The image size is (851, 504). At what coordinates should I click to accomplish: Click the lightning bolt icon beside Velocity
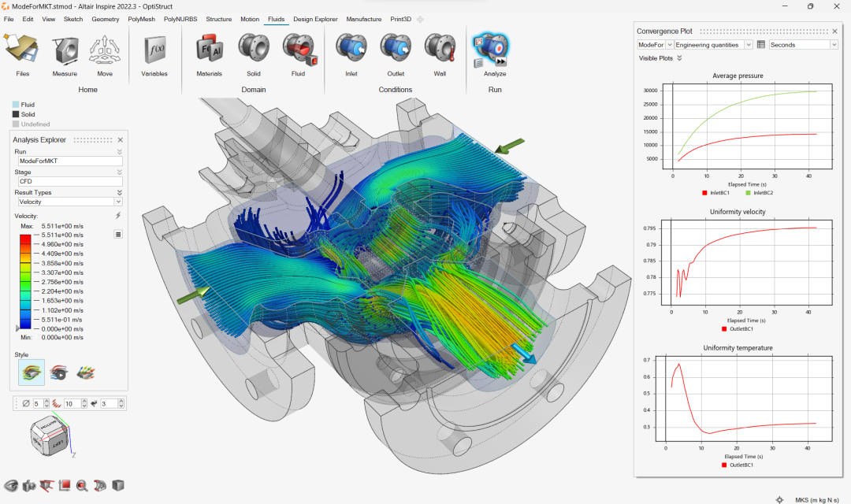pos(117,216)
